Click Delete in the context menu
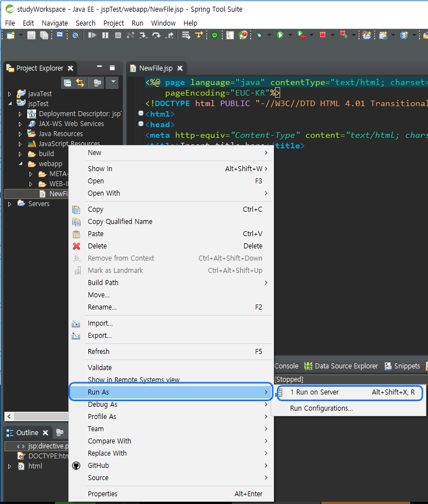The width and height of the screenshot is (428, 504). (x=171, y=246)
